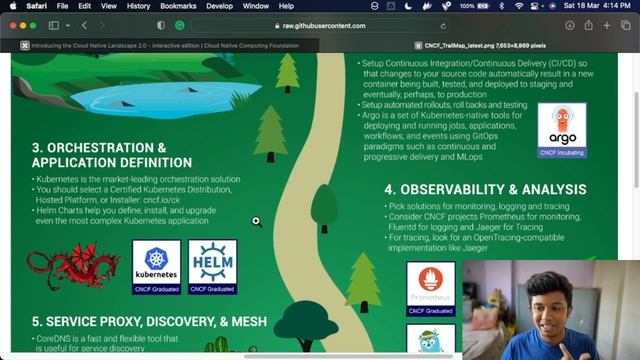Open the History menu
Image resolution: width=640 pixels, height=360 pixels.
(x=138, y=6)
